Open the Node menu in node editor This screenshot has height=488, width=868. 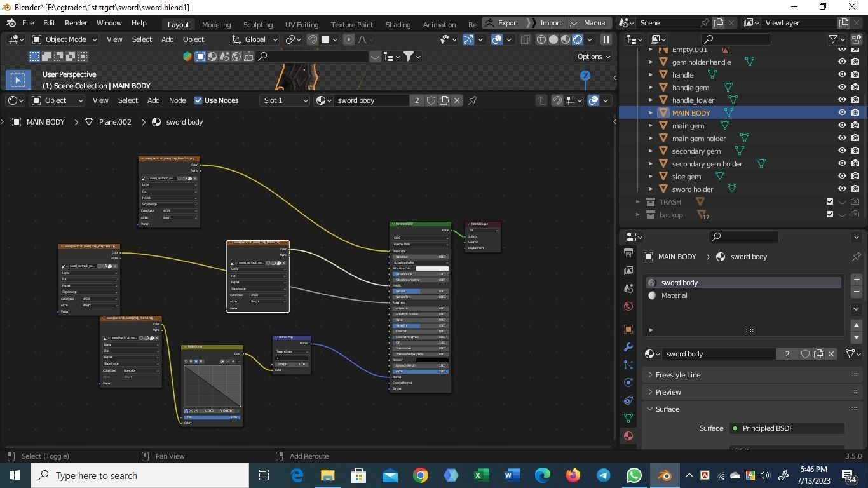(177, 100)
